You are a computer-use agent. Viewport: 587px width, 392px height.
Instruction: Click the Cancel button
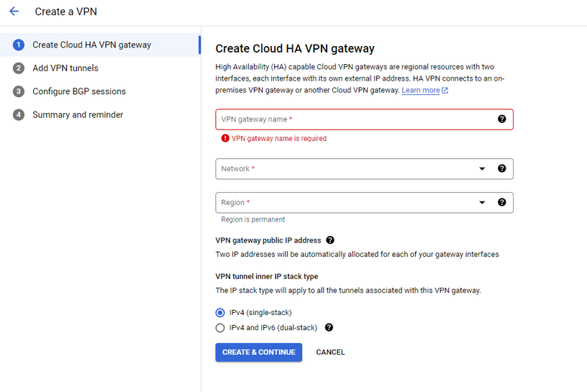pyautogui.click(x=330, y=352)
